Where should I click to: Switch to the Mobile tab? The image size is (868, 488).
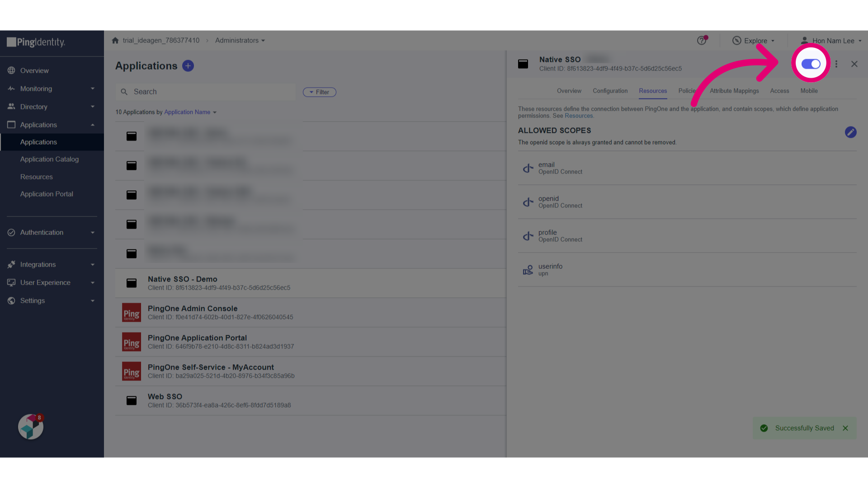tap(809, 91)
